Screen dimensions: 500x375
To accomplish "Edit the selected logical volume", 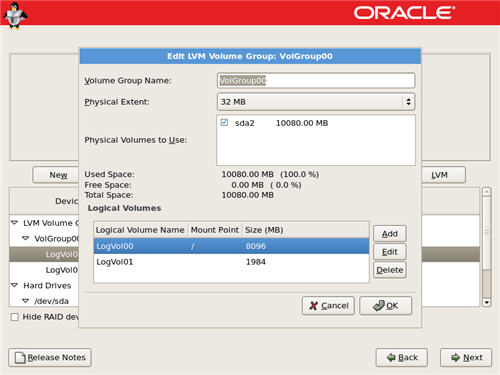I will pos(390,252).
